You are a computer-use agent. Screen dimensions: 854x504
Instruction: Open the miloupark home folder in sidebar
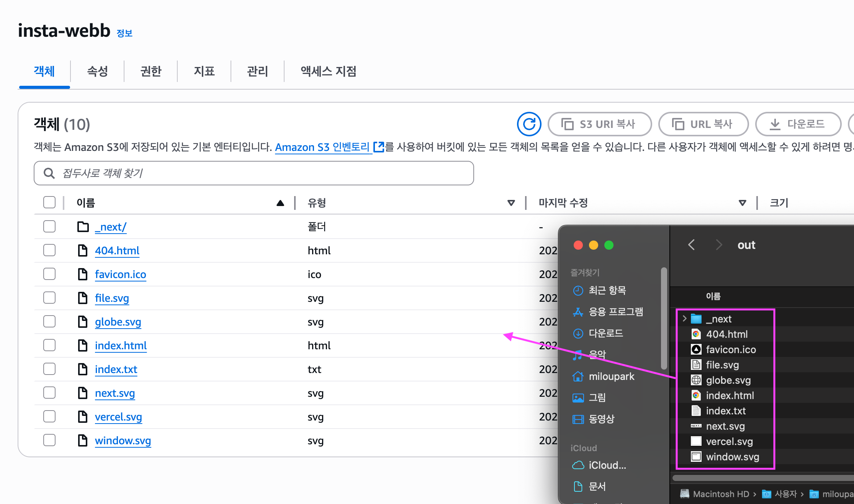(612, 376)
